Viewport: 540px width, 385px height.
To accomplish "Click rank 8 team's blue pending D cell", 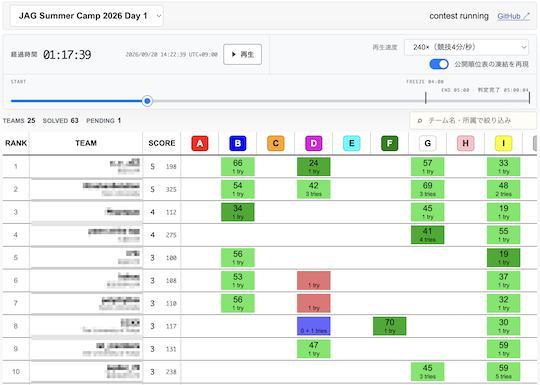I will [314, 326].
